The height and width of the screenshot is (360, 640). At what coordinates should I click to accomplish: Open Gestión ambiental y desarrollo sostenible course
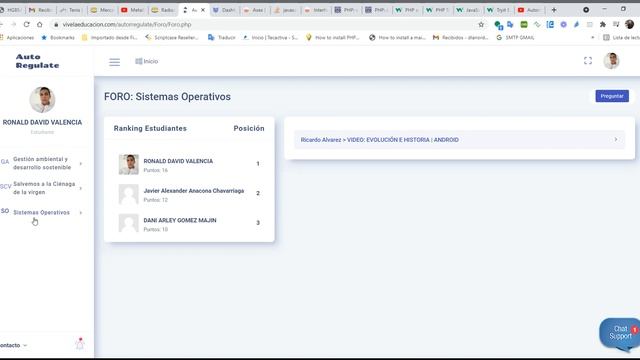(42, 163)
